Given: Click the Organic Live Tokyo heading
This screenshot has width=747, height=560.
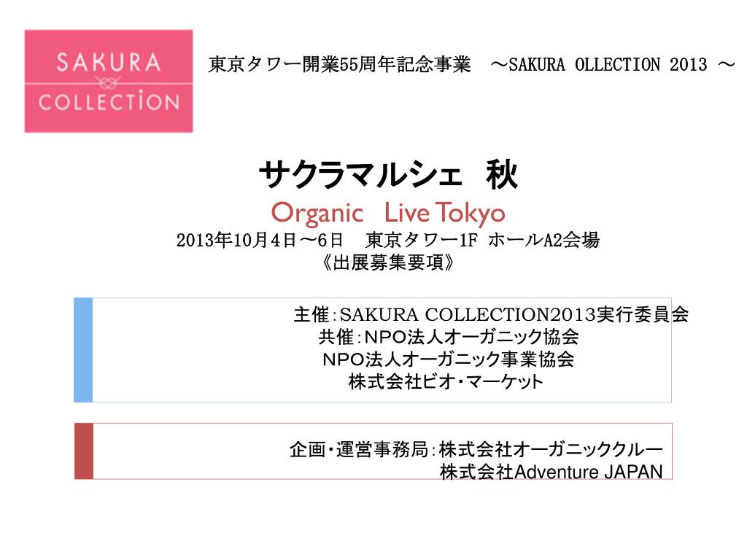Looking at the screenshot, I should click(388, 214).
